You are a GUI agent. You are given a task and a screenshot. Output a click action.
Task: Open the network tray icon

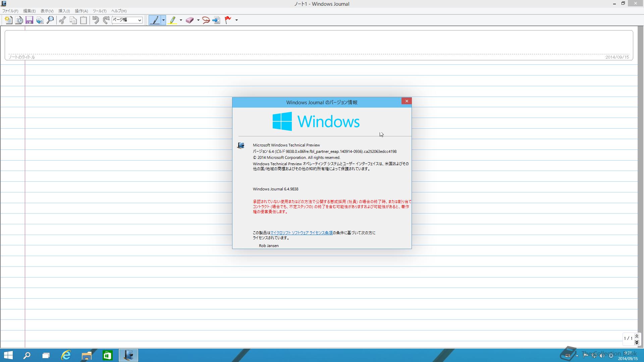[594, 356]
